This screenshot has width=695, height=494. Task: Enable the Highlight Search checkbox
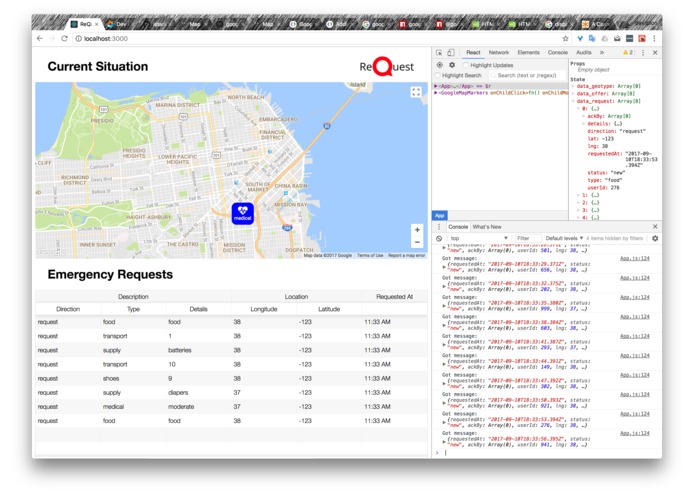tap(438, 76)
